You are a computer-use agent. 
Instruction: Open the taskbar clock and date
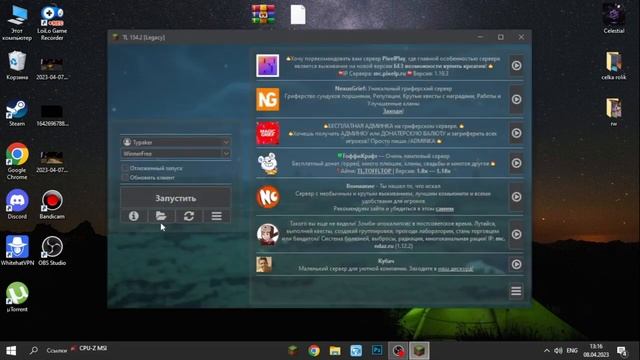596,351
